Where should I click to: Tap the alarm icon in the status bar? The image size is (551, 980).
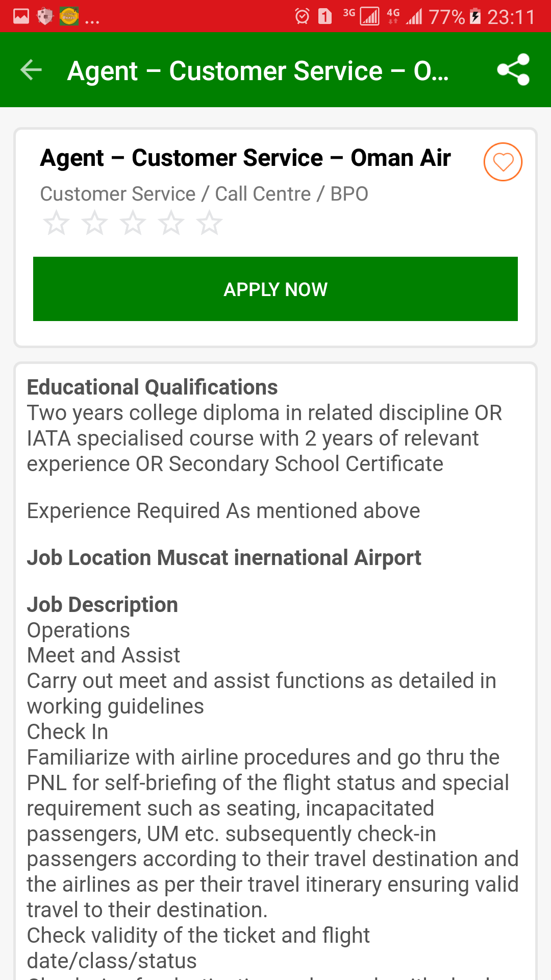[x=302, y=17]
